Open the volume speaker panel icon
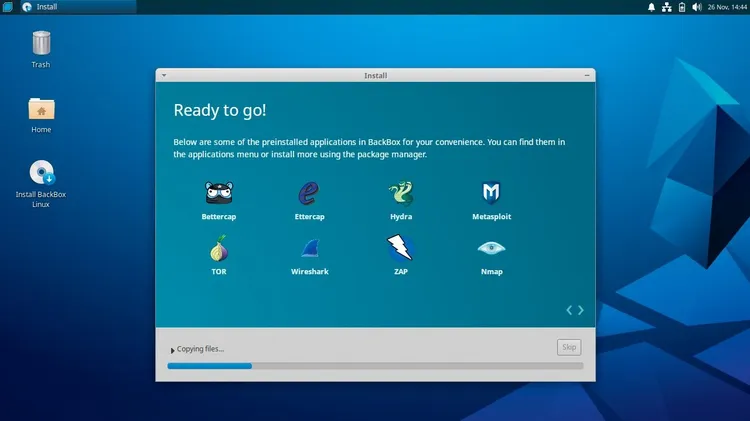The width and height of the screenshot is (750, 421). 696,7
